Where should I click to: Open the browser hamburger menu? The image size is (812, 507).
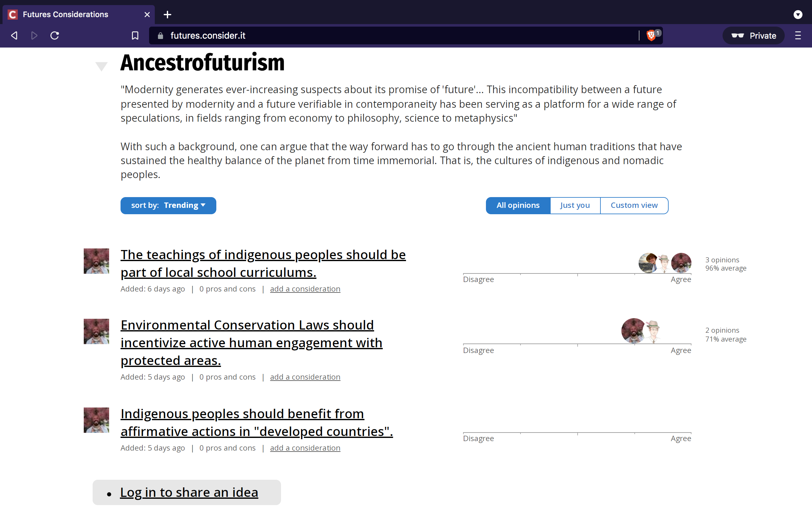coord(798,35)
